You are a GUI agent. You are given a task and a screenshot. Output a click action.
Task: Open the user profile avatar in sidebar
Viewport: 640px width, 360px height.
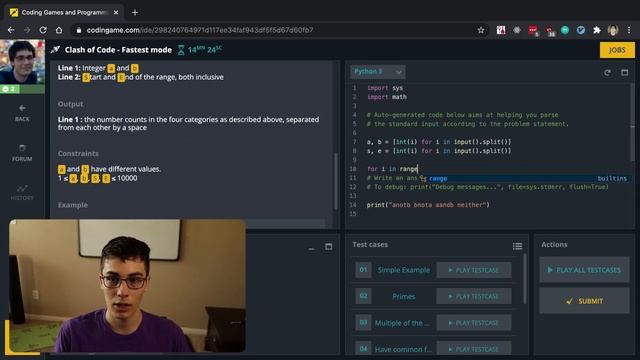pyautogui.click(x=22, y=62)
